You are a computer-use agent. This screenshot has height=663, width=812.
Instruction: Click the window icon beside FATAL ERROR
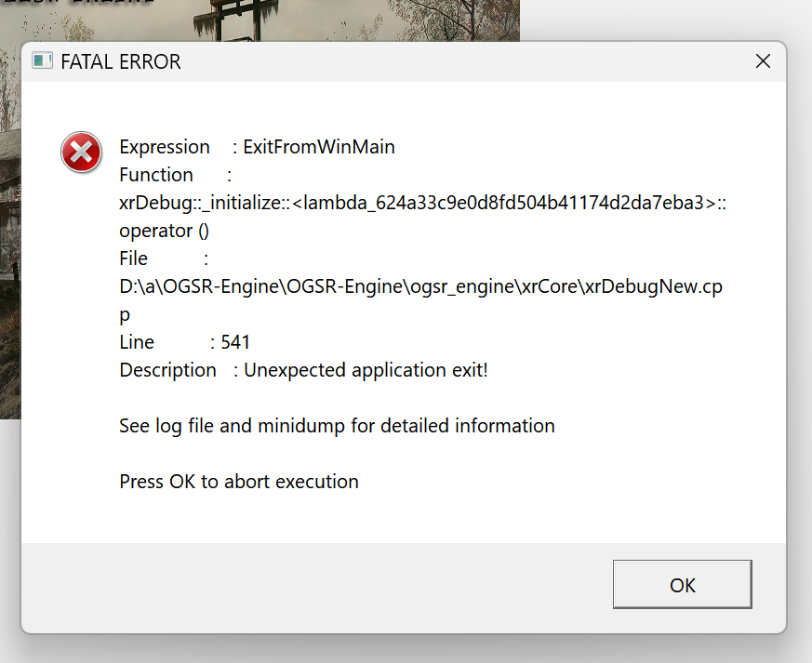[x=43, y=61]
